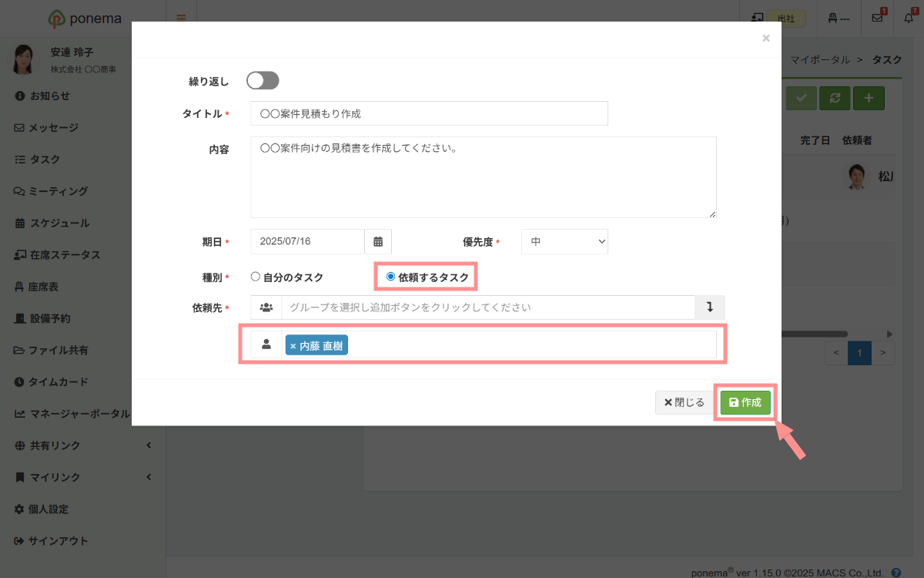This screenshot has width=924, height=578.
Task: Go to pagination page 1
Action: 859,353
